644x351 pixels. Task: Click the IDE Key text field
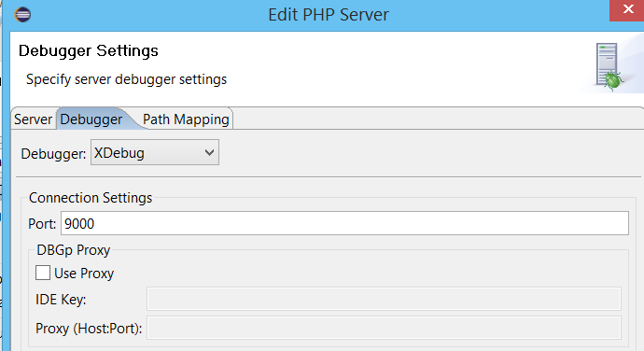point(384,299)
